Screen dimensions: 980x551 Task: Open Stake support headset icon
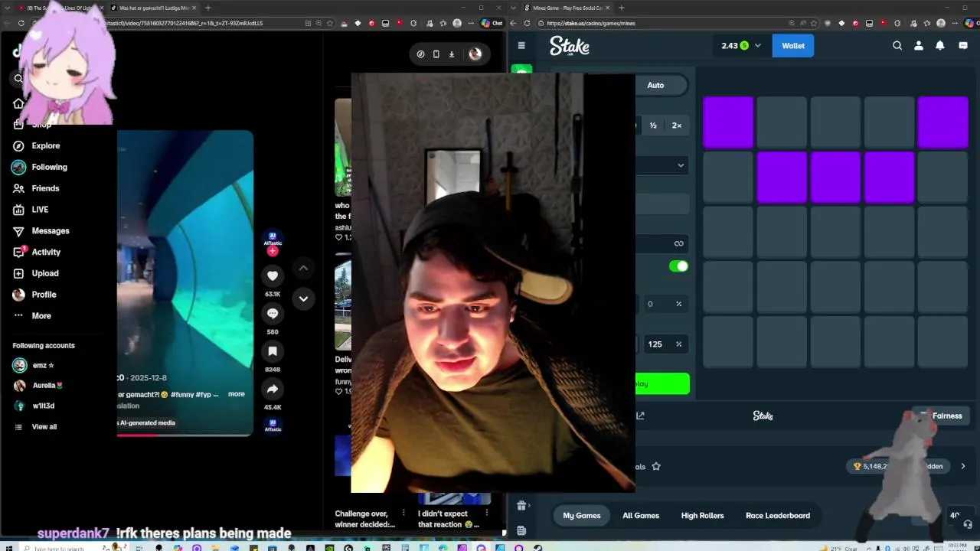pos(968,524)
